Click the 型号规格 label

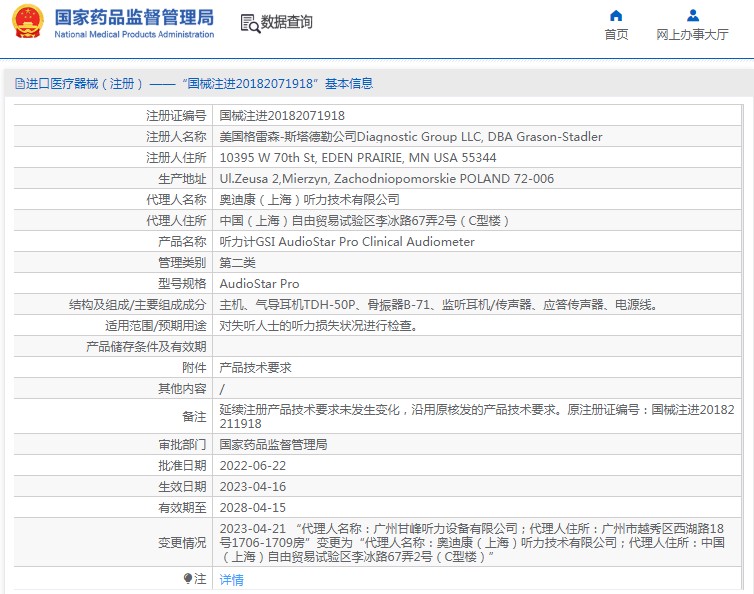pyautogui.click(x=182, y=284)
